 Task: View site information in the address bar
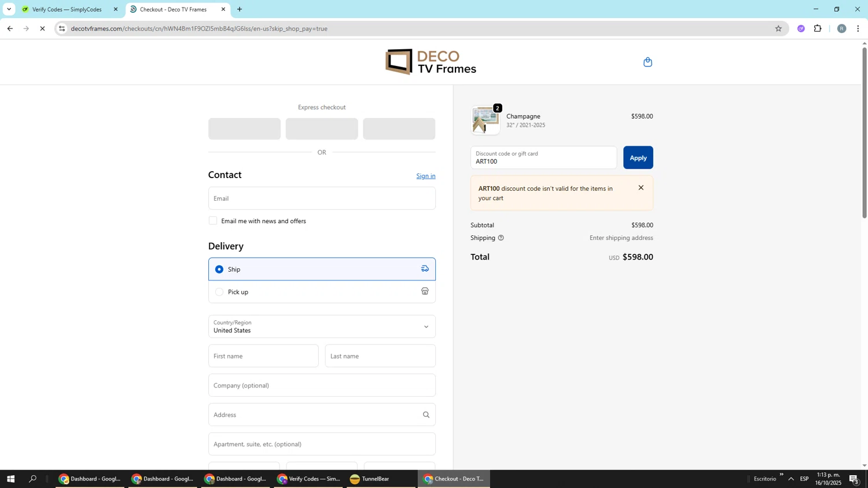pyautogui.click(x=62, y=28)
